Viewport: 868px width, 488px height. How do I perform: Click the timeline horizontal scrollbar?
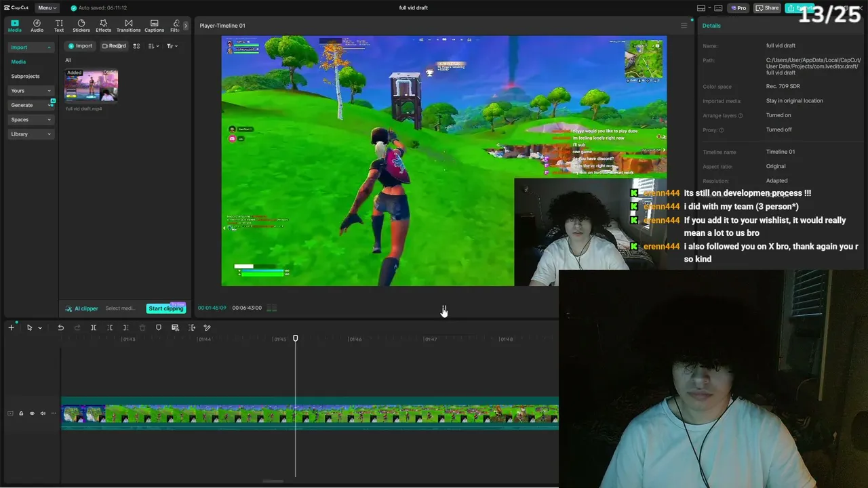[273, 481]
